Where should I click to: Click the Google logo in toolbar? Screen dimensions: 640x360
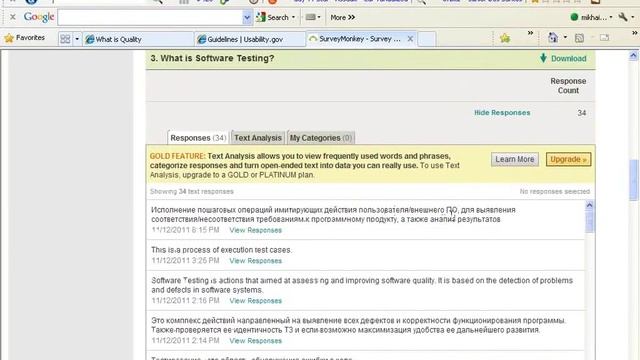(x=39, y=17)
